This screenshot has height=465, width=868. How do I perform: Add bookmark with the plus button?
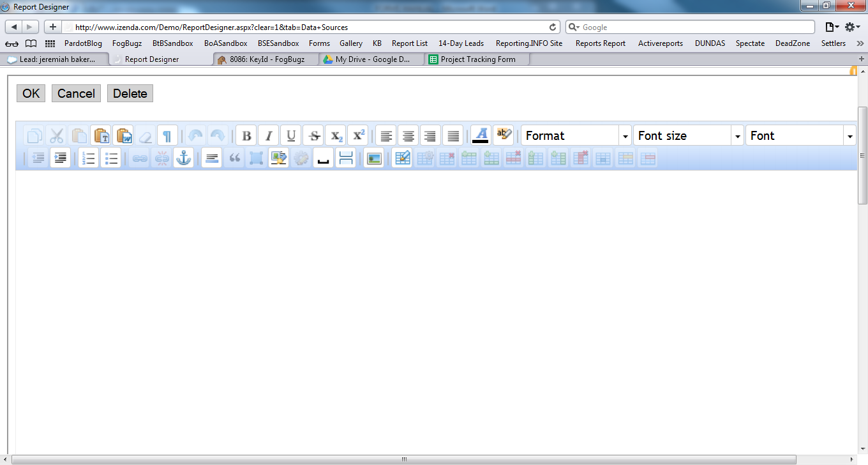click(53, 27)
